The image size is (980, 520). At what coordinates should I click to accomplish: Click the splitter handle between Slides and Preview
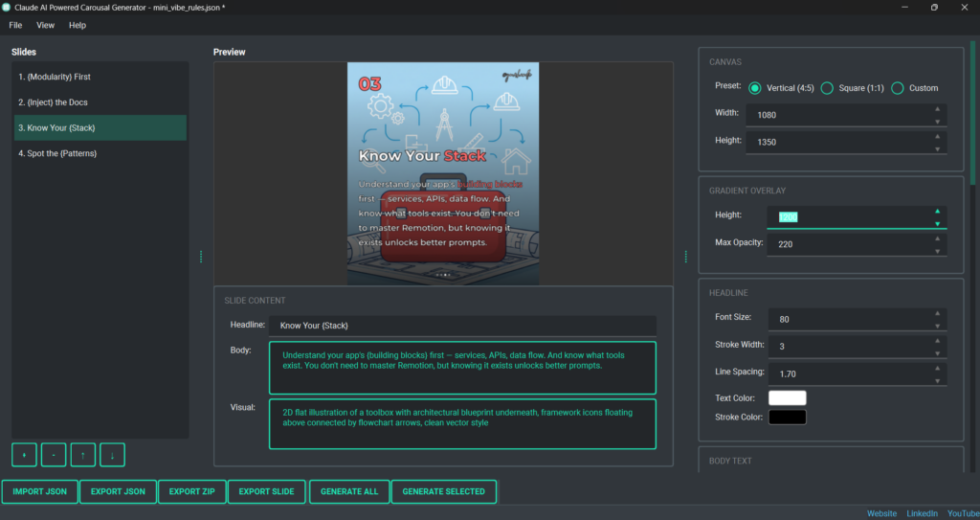201,256
